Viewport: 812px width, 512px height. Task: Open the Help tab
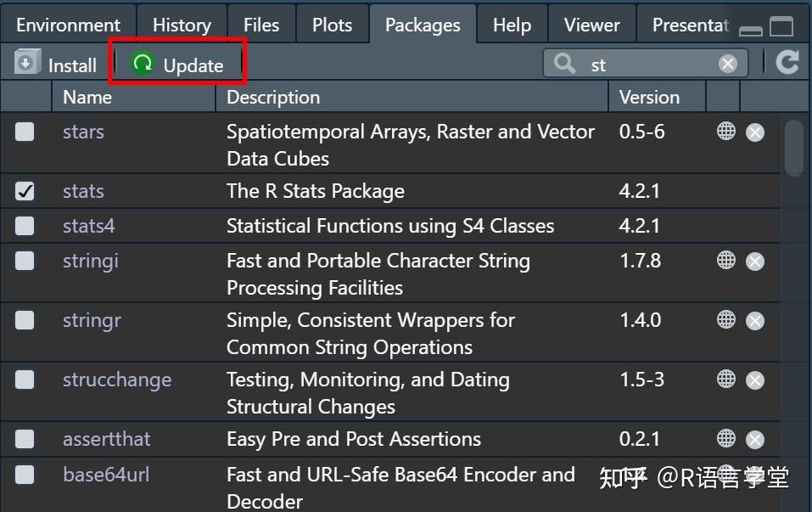(x=512, y=25)
